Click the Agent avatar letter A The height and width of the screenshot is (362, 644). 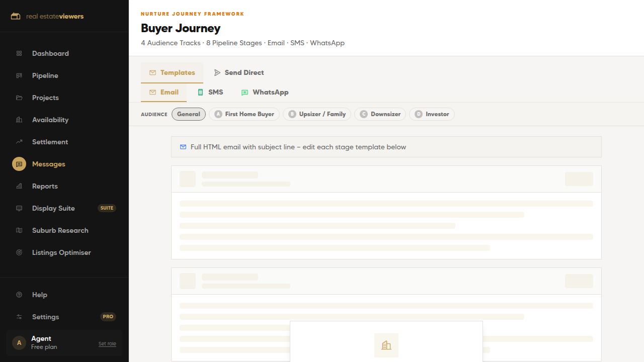[x=19, y=343]
